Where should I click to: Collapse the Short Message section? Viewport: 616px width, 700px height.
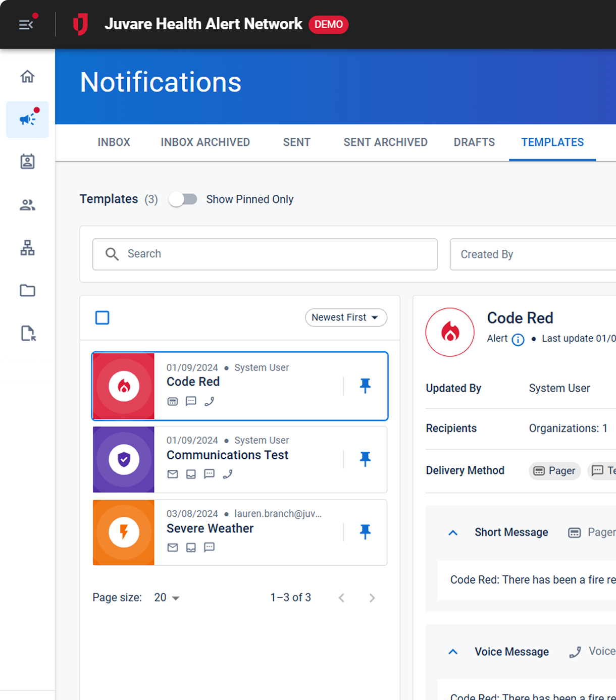(x=453, y=532)
